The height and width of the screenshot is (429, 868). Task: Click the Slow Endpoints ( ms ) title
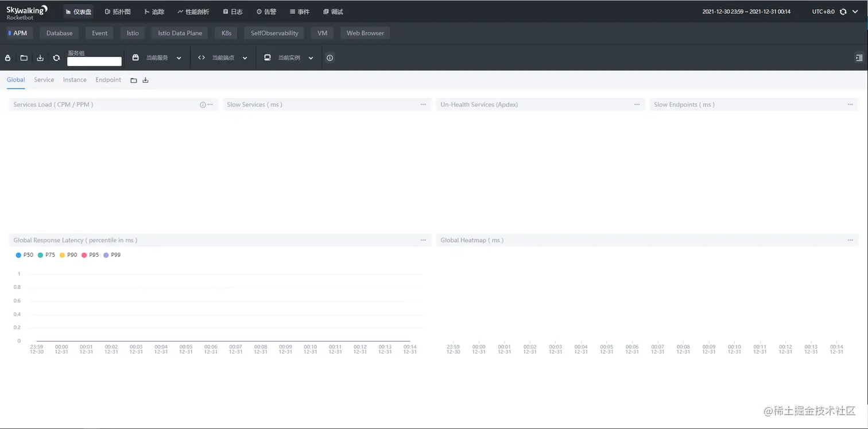pyautogui.click(x=684, y=105)
